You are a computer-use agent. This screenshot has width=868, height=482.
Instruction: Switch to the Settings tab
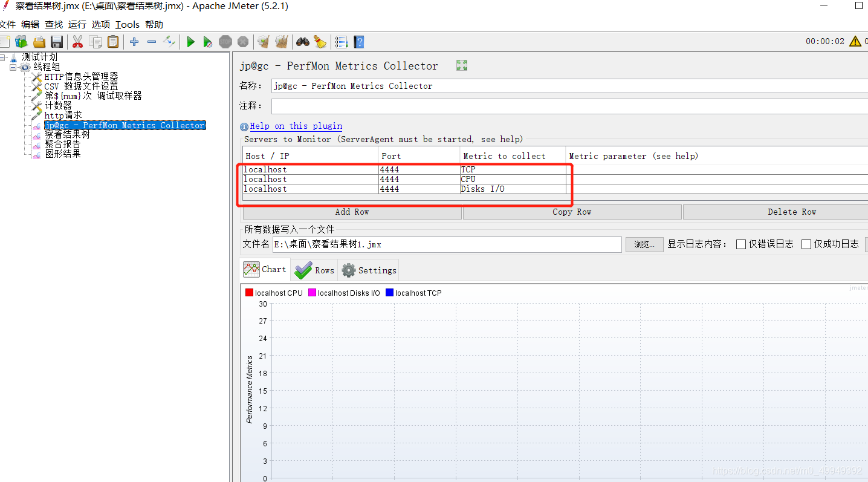click(369, 270)
